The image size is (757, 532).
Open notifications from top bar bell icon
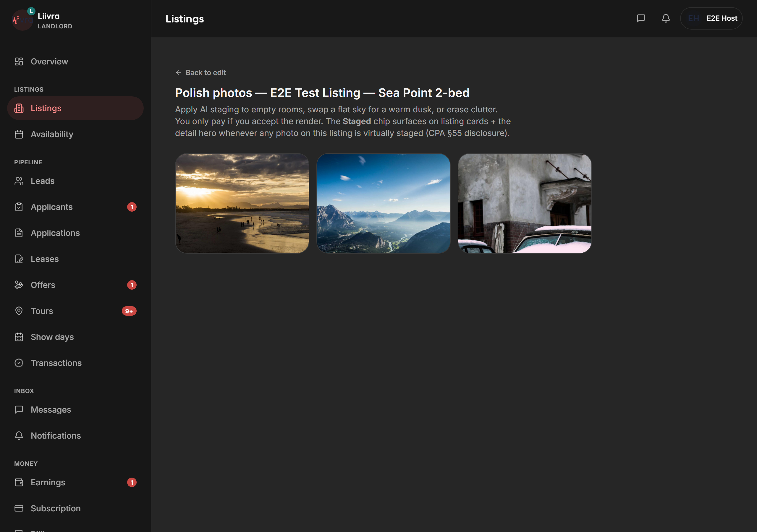666,18
